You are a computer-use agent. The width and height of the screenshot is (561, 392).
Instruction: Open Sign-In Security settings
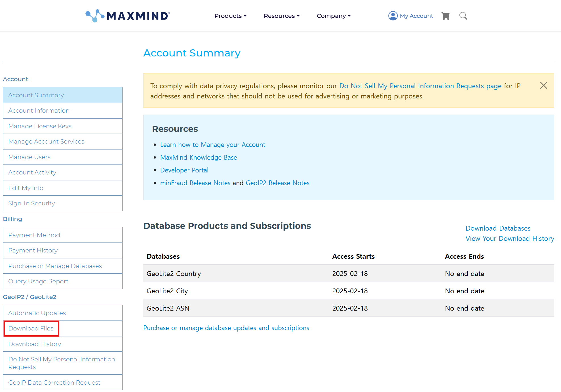(31, 203)
